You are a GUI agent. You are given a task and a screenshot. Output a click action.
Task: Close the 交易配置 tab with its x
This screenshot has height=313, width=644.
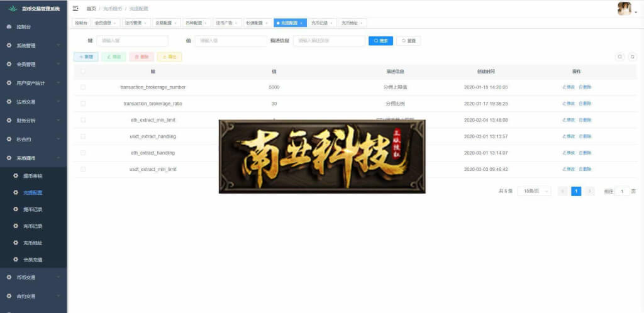175,23
